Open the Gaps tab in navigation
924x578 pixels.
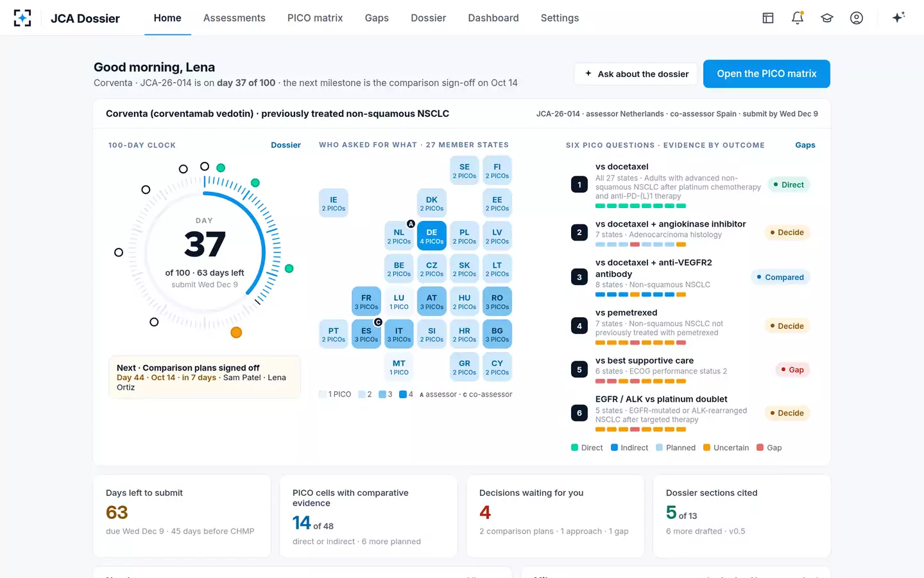click(377, 18)
